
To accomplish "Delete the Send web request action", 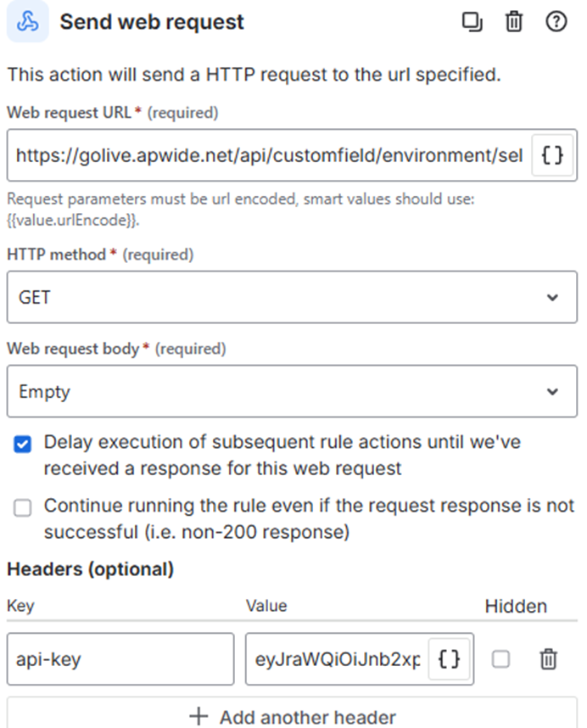I will pyautogui.click(x=514, y=22).
